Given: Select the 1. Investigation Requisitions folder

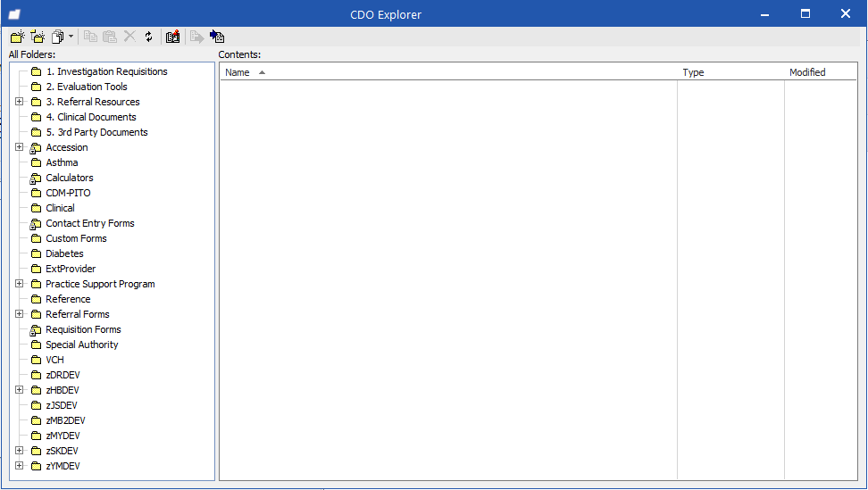Looking at the screenshot, I should (106, 71).
